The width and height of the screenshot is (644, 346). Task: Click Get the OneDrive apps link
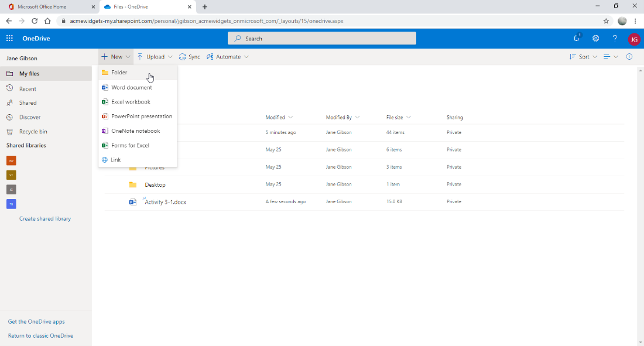(x=36, y=322)
